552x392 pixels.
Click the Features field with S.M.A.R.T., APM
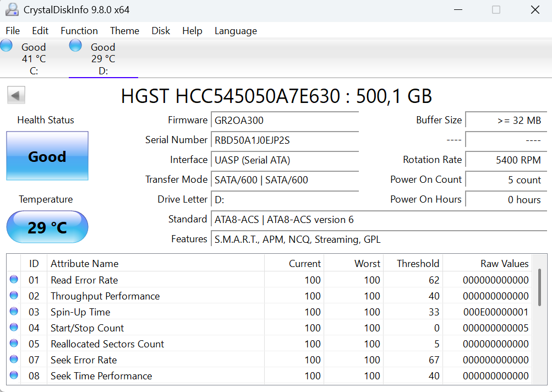click(379, 239)
